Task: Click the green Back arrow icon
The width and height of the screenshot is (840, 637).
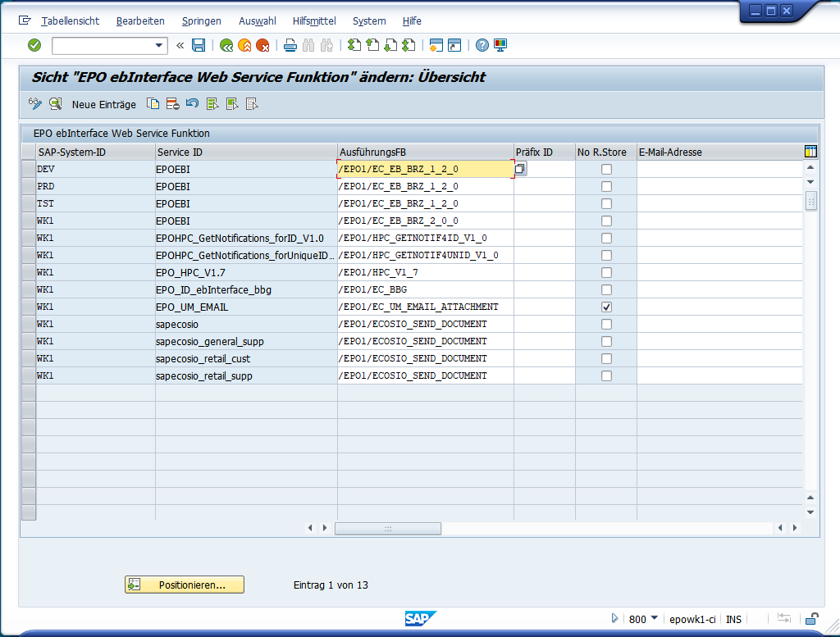Action: [226, 46]
